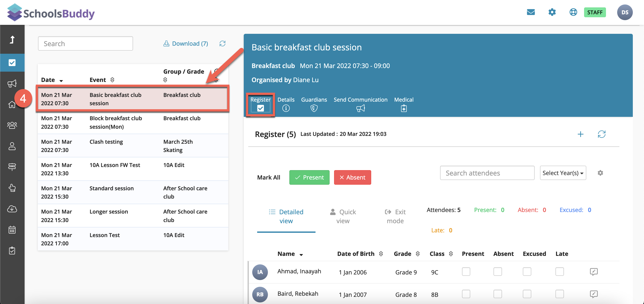Click the plus icon to add attendee
Viewport: 644px width, 304px height.
click(x=580, y=134)
